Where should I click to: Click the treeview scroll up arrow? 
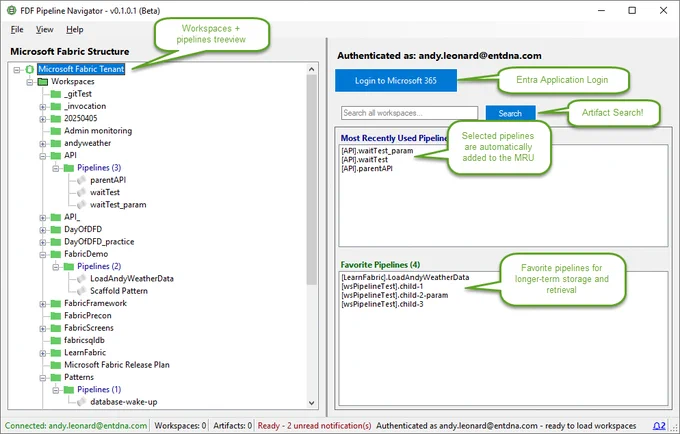coord(311,69)
